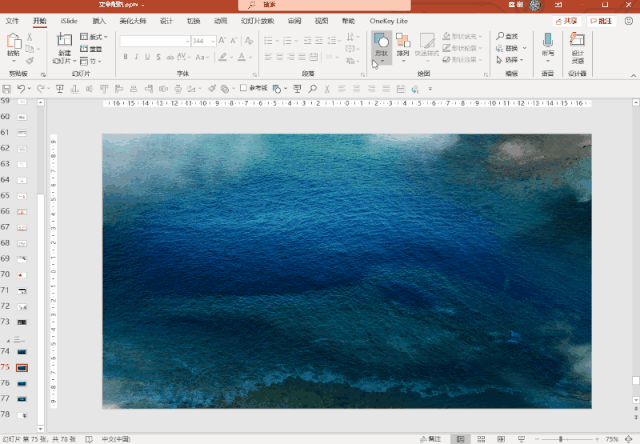Click the Format Painter brush in ribbon
The image size is (640, 444).
point(29,61)
